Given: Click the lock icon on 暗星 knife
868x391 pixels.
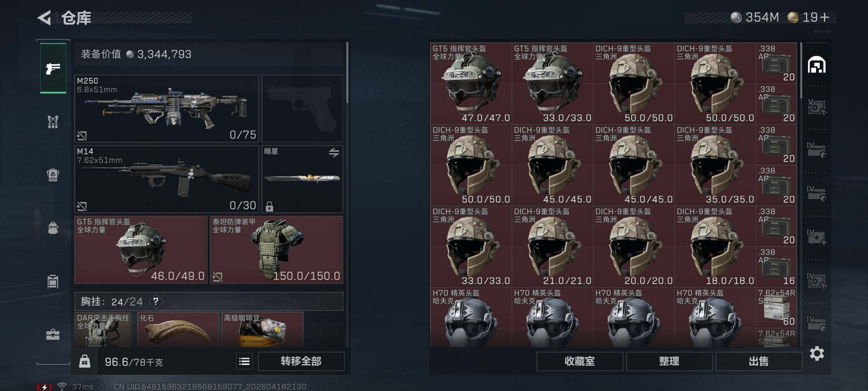Looking at the screenshot, I should [269, 206].
